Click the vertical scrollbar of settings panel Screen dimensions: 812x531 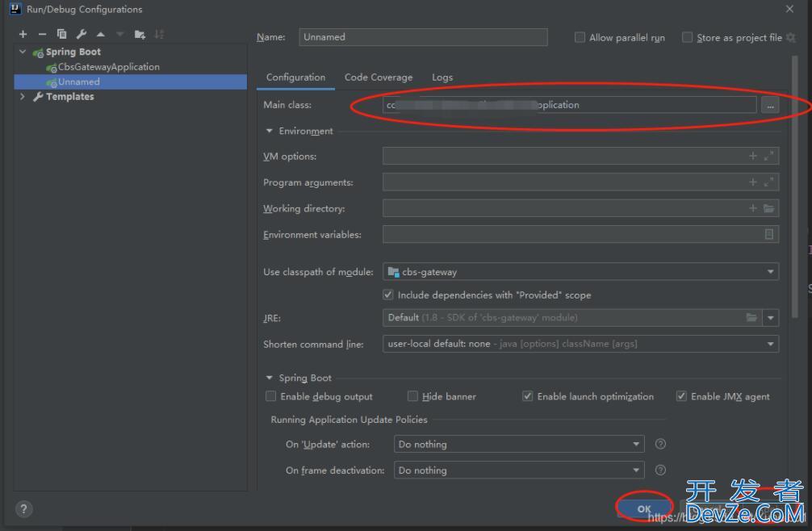click(x=795, y=186)
